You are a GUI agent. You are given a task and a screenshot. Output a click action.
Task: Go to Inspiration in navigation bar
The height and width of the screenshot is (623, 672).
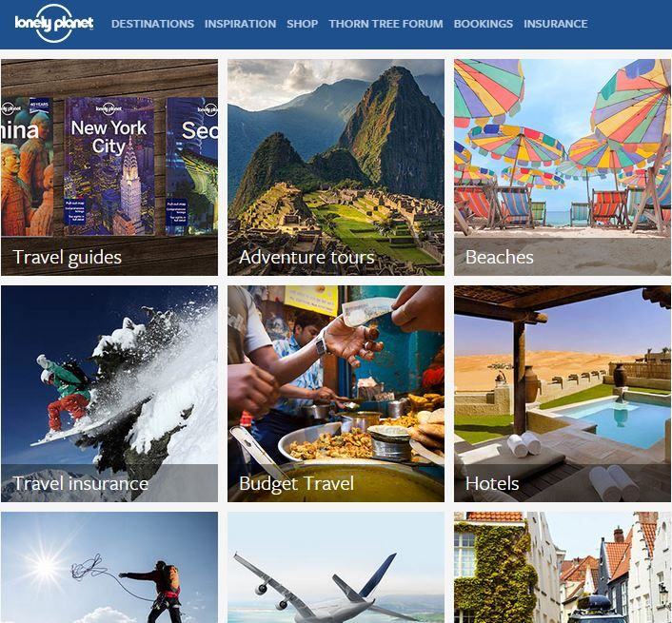tap(241, 24)
